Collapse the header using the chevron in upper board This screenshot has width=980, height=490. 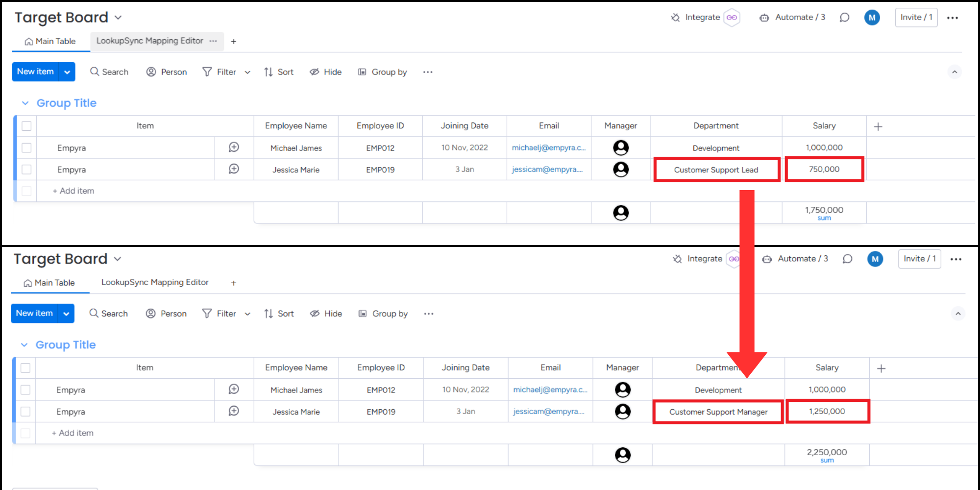tap(955, 72)
